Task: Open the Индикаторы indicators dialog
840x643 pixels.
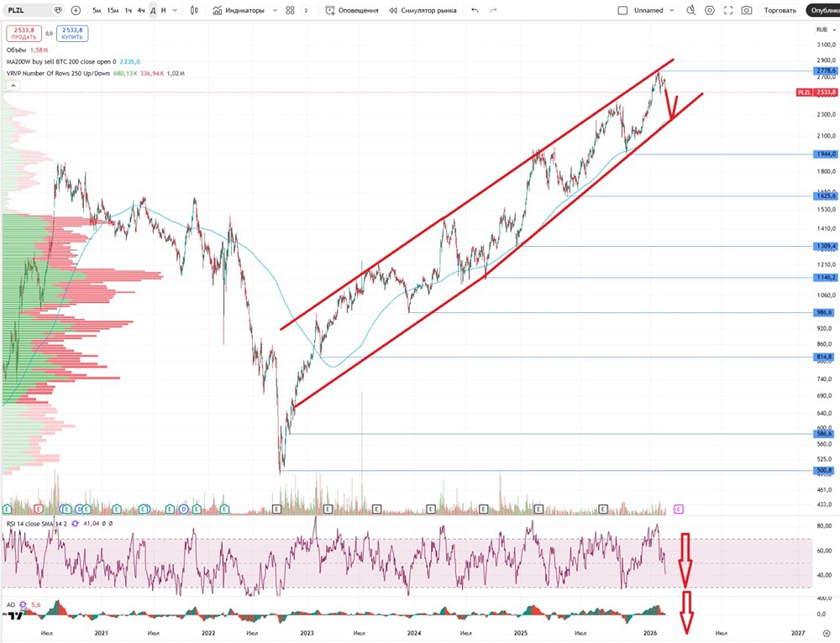Action: pyautogui.click(x=239, y=10)
